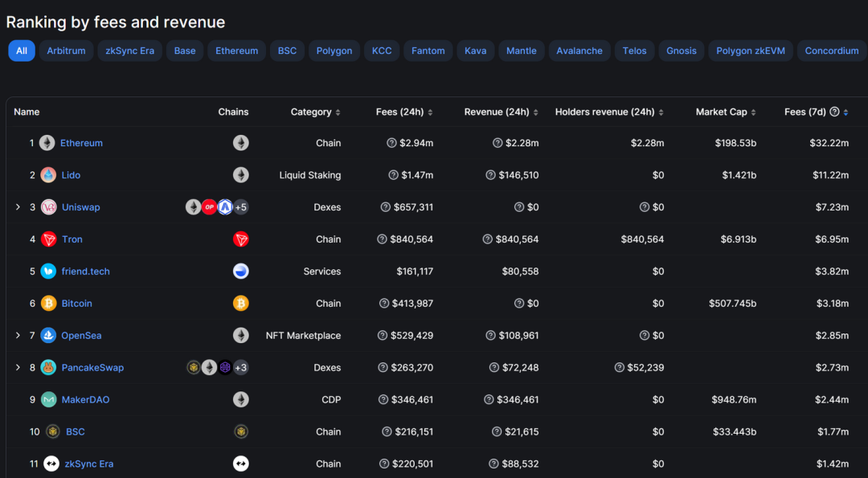
Task: Click the help icon beside MakerDAO's $346,461 fees
Action: coord(383,399)
